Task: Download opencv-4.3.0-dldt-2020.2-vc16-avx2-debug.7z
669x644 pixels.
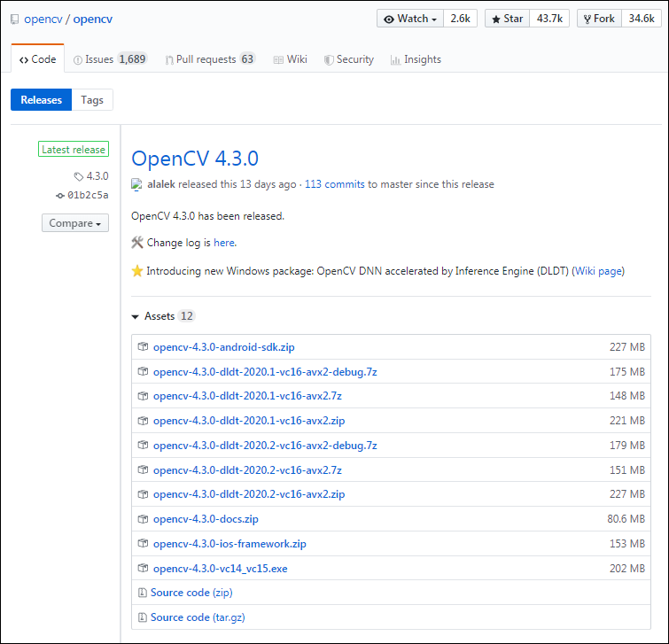Action: point(265,446)
